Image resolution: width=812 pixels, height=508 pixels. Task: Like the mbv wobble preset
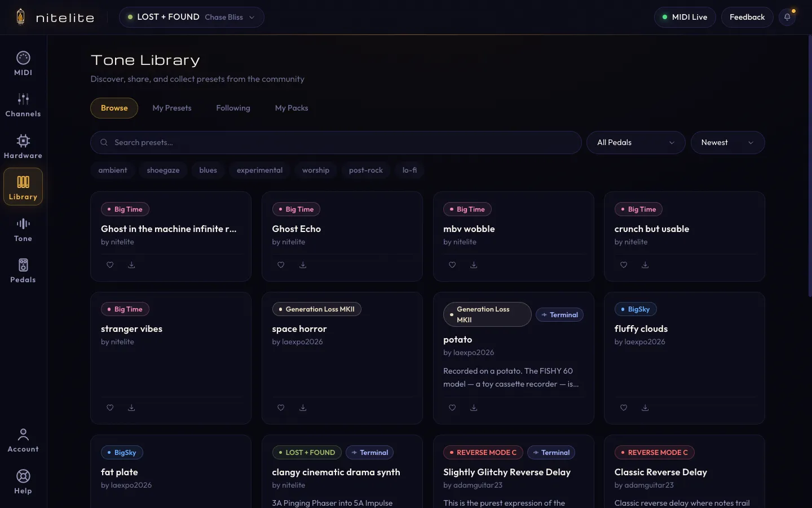pyautogui.click(x=452, y=265)
